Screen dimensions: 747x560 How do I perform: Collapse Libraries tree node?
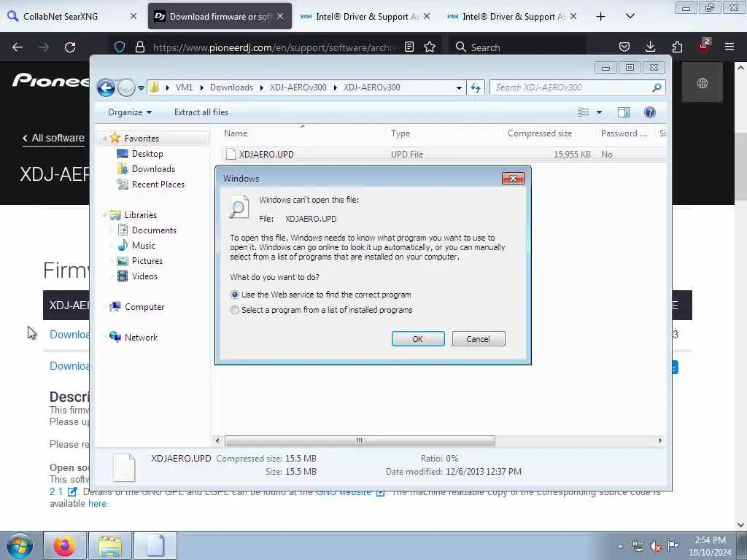pos(104,215)
